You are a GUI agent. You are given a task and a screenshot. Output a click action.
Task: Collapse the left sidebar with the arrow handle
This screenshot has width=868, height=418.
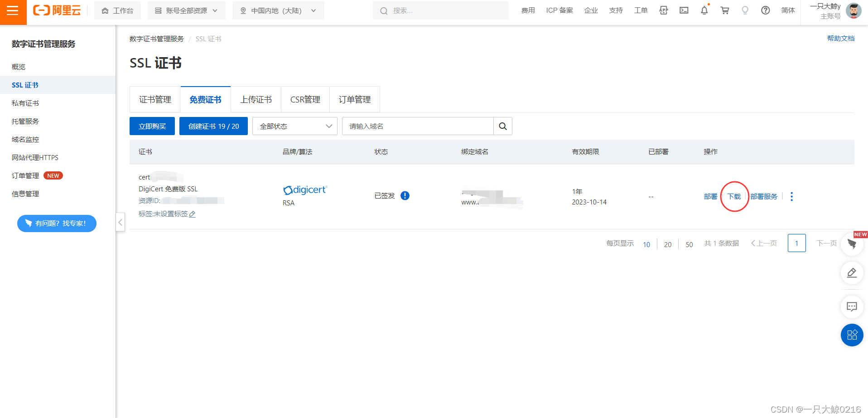120,222
